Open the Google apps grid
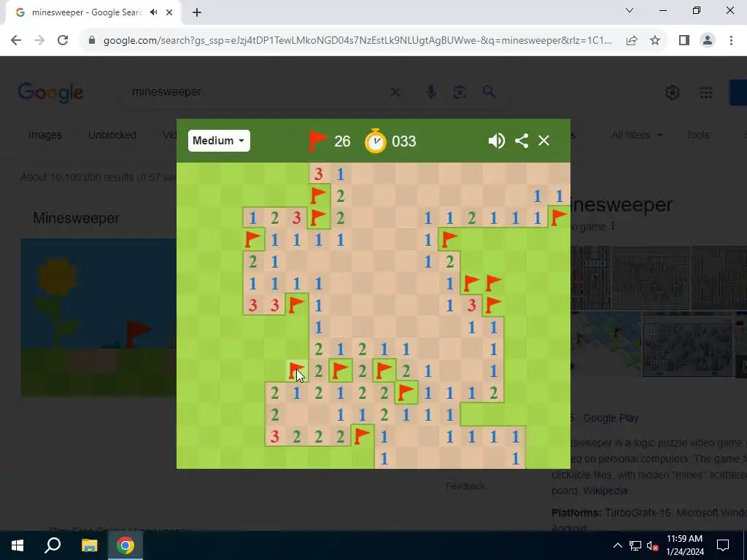Screen dimensions: 747x560 pos(706,93)
